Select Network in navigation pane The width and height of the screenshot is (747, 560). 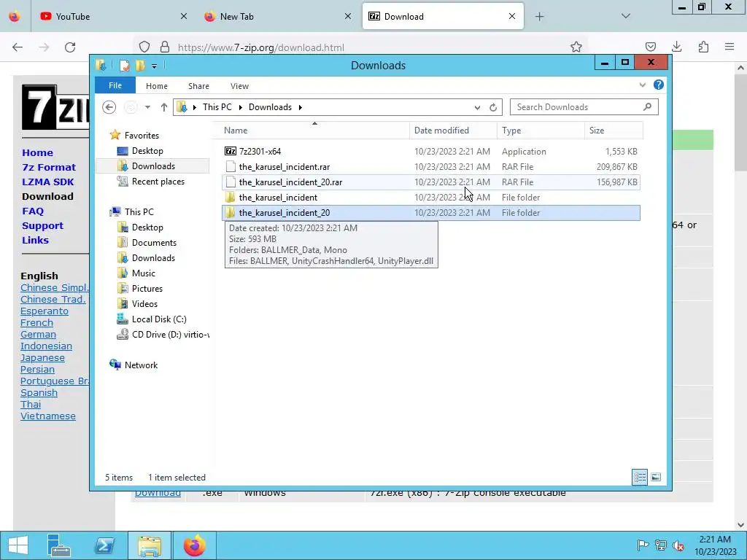[141, 365]
